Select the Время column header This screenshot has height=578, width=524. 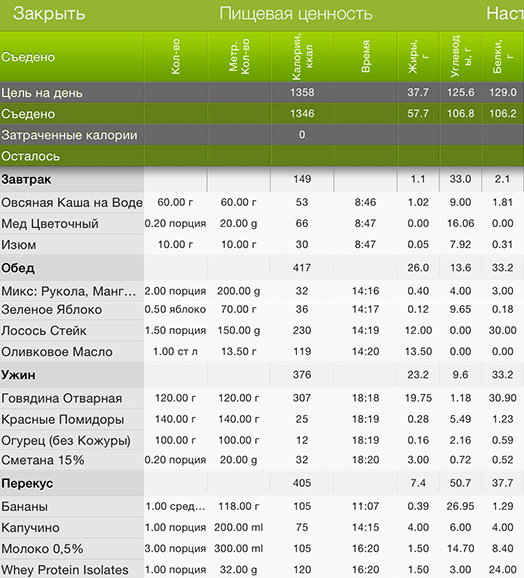pyautogui.click(x=366, y=56)
